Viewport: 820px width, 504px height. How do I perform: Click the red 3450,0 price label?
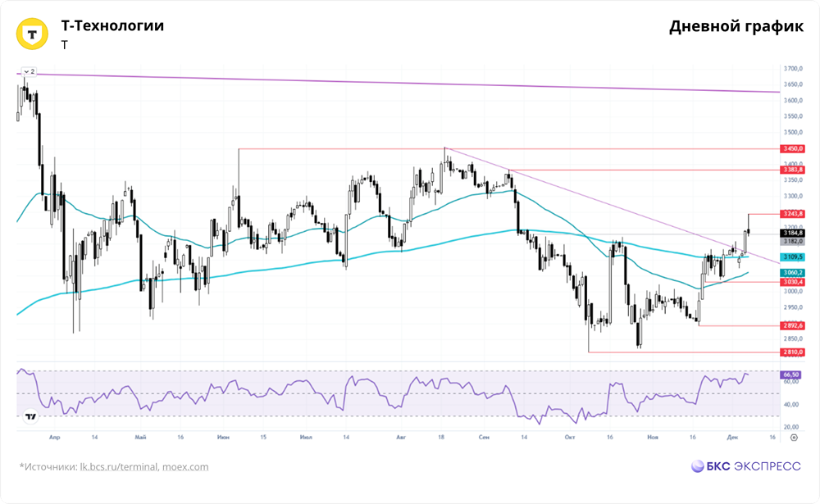[791, 148]
